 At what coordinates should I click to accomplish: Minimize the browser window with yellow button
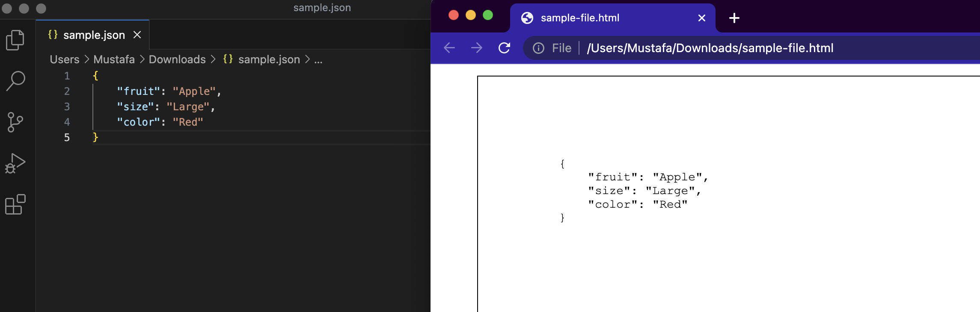(x=471, y=15)
